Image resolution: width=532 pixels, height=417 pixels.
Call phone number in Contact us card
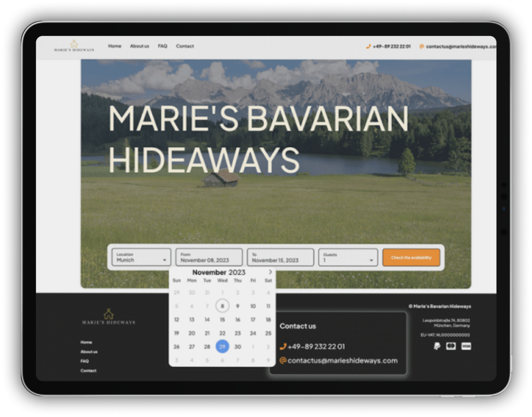pyautogui.click(x=316, y=346)
